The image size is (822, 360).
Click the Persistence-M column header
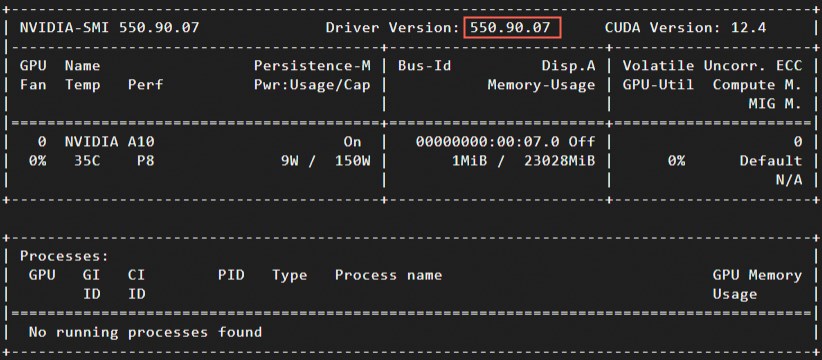[312, 66]
